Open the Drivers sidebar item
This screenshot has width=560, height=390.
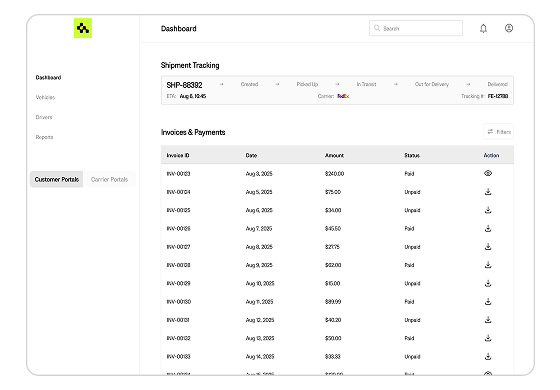click(44, 117)
